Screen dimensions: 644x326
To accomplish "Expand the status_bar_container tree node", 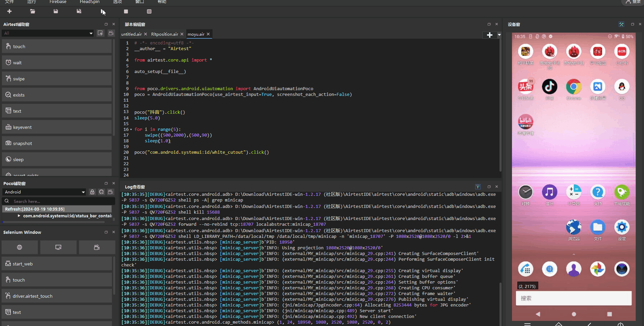I will 19,216.
